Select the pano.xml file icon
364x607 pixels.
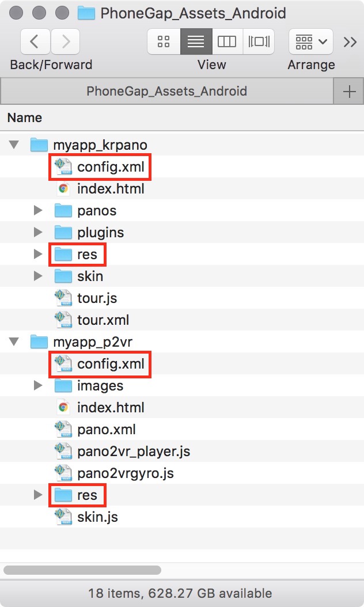(63, 429)
